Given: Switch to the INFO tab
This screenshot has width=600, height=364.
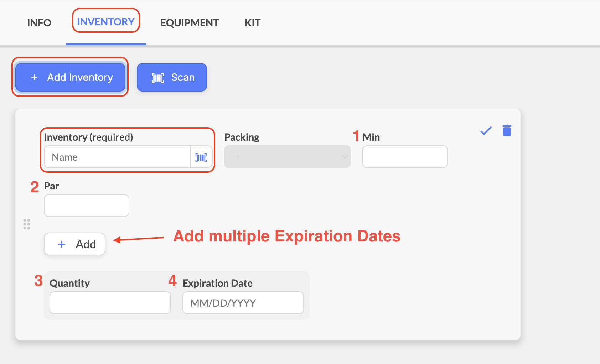Looking at the screenshot, I should pos(39,23).
